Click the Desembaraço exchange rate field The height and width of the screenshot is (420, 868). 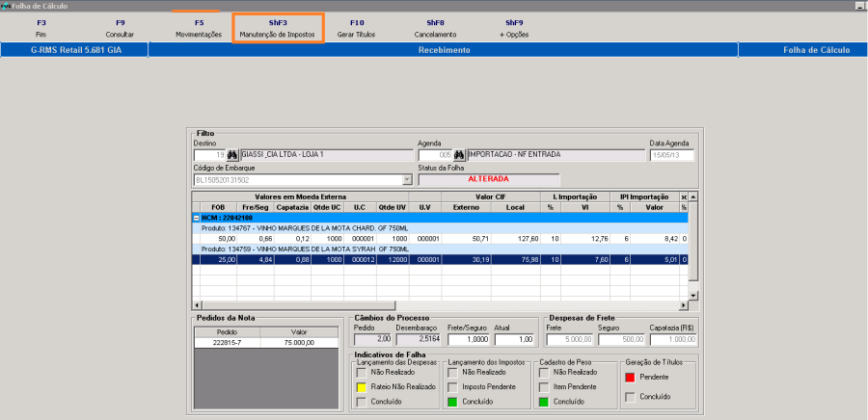[420, 339]
